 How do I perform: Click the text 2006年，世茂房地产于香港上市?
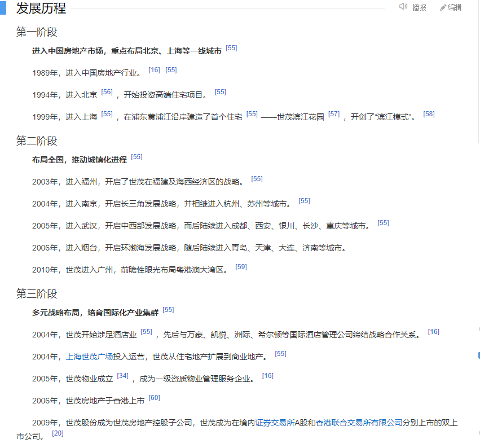click(89, 401)
